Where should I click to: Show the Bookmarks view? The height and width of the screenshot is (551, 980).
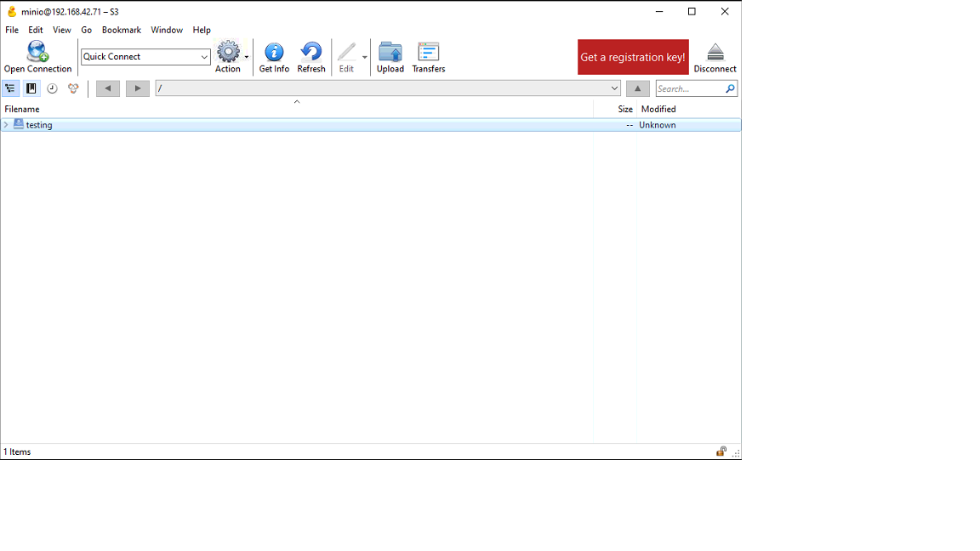31,88
